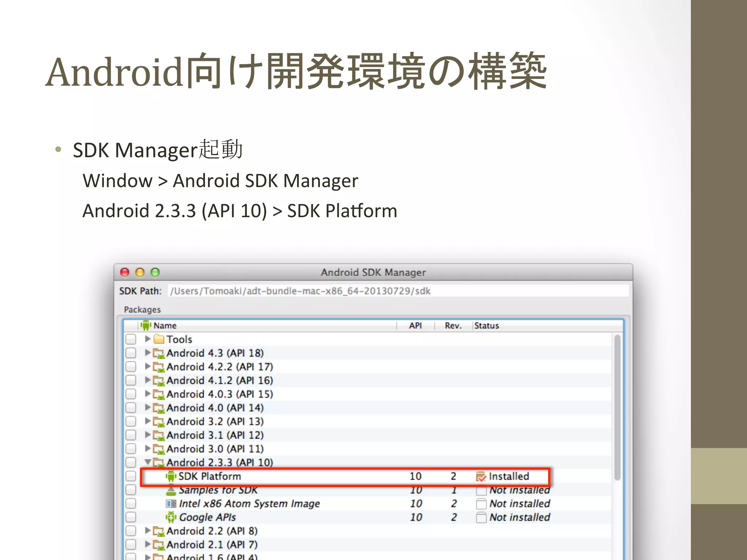Viewport: 747px width, 560px height.
Task: Click the Intel x86 Atom System Image icon
Action: coord(171,504)
